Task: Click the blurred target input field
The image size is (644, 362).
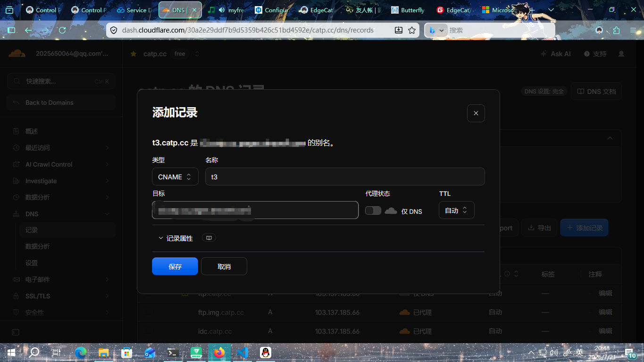Action: click(x=255, y=210)
